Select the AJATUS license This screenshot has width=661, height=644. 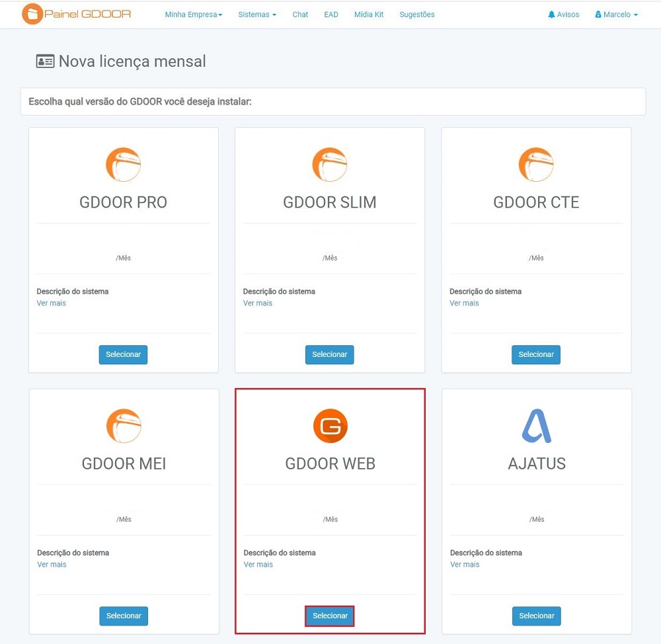point(537,616)
